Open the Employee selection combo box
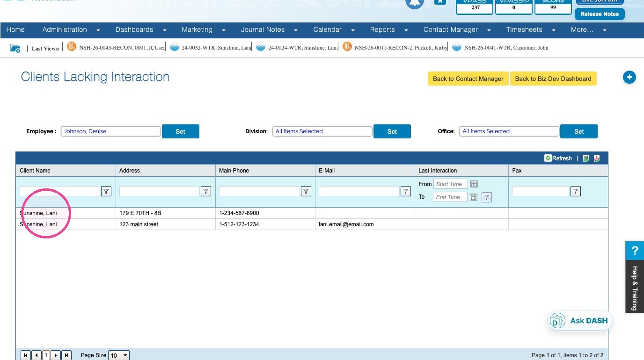 pyautogui.click(x=111, y=131)
